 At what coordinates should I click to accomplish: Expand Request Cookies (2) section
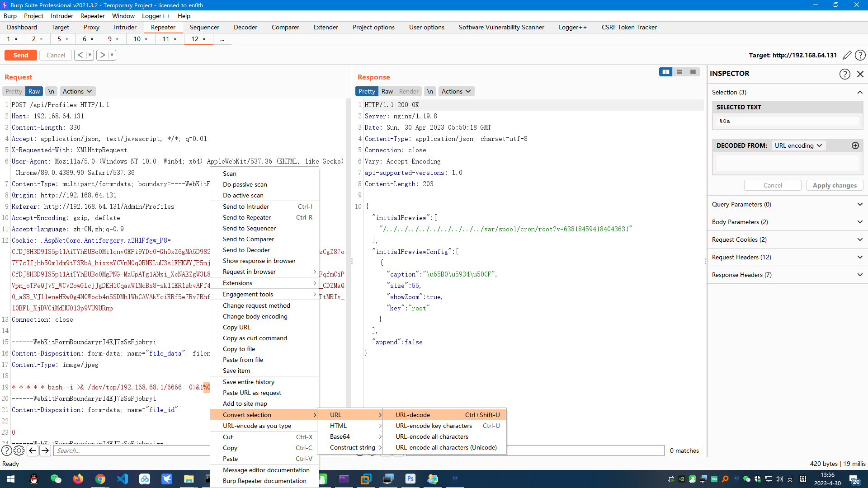[x=788, y=239]
